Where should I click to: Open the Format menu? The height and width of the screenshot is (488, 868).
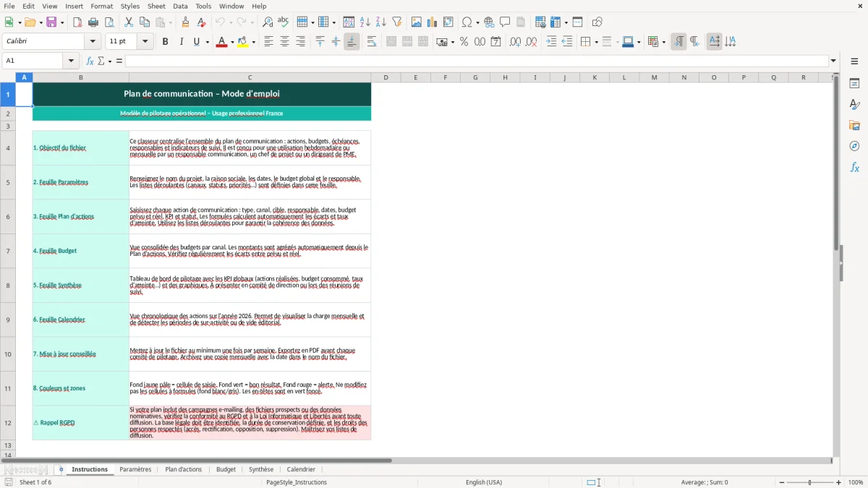pos(102,6)
